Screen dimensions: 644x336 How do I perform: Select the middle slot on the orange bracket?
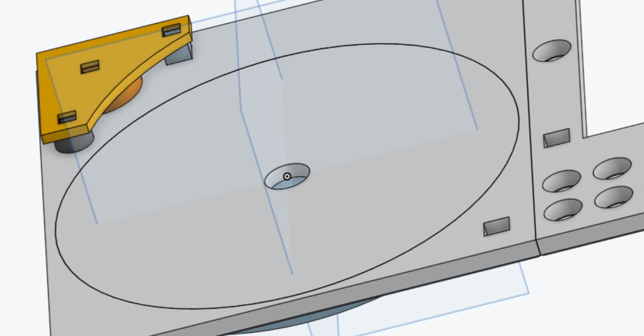point(90,67)
